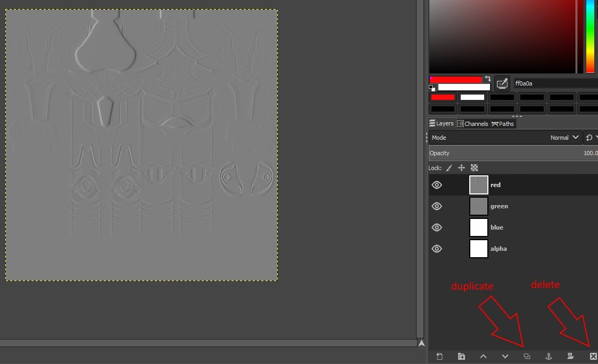Pick a hue on the rainbow strip
The width and height of the screenshot is (598, 364).
tap(590, 36)
